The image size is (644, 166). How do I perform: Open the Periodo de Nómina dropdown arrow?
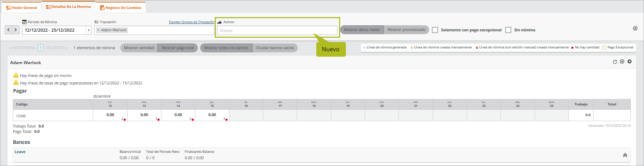coord(89,30)
